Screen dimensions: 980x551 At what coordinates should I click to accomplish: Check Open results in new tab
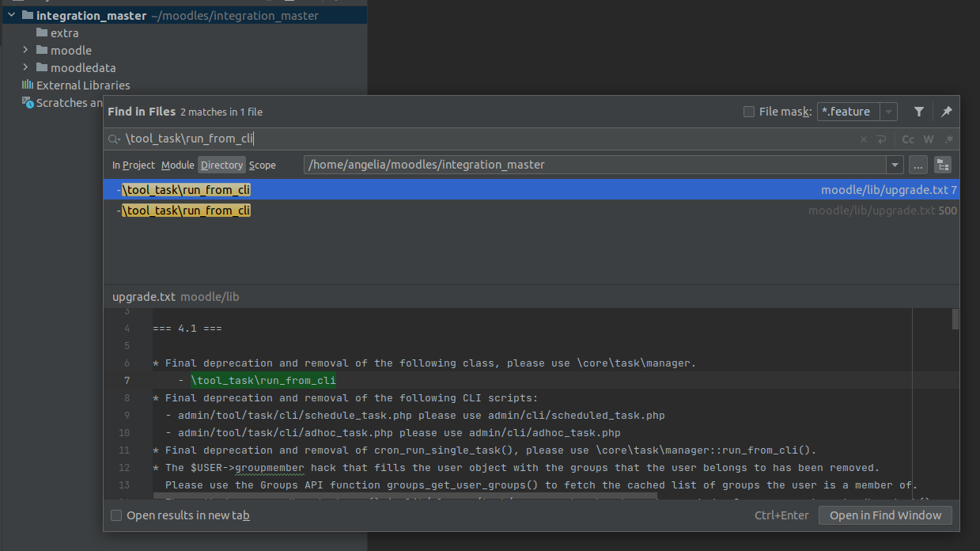(116, 515)
